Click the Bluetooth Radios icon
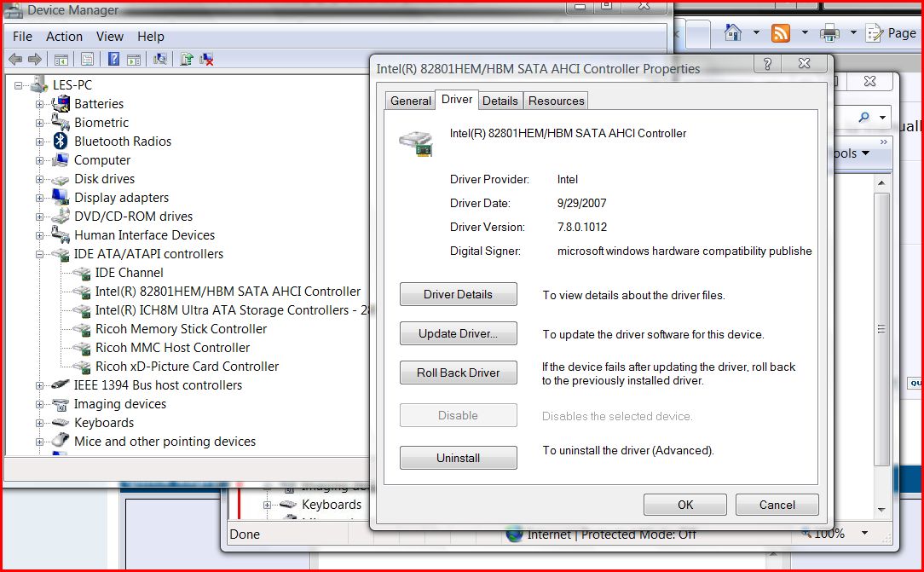924x572 pixels. [61, 142]
